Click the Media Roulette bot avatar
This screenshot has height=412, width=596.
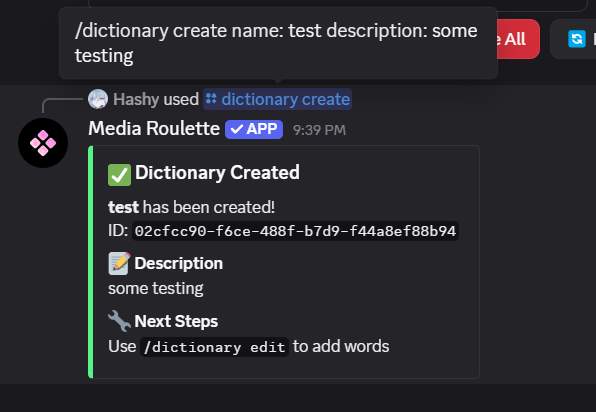[x=43, y=143]
